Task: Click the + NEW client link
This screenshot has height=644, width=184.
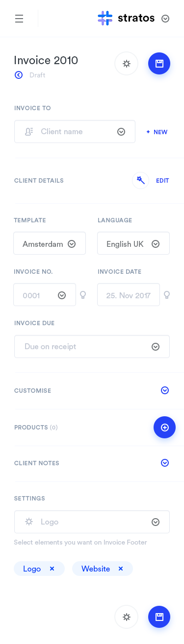Action: (157, 132)
